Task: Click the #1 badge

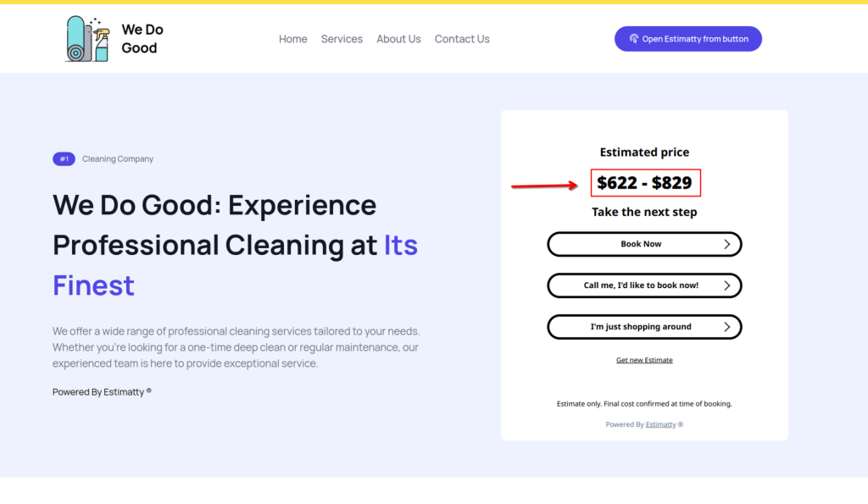Action: (64, 158)
